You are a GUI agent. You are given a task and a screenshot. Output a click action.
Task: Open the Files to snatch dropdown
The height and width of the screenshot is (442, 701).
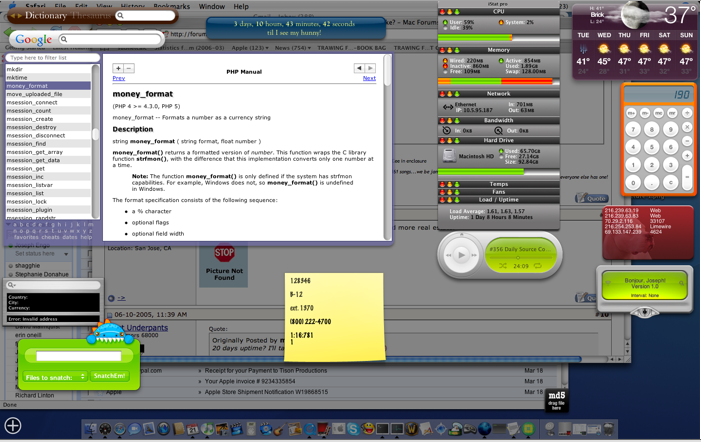pos(55,377)
